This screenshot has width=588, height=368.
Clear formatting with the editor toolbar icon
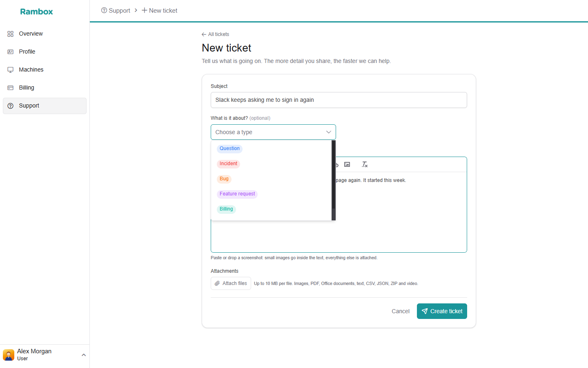tap(365, 164)
